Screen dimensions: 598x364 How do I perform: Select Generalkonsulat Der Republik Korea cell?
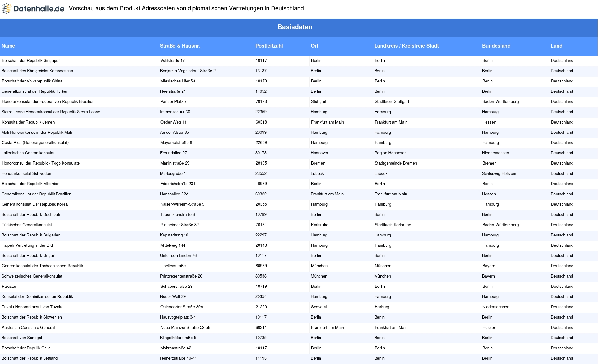(x=35, y=204)
